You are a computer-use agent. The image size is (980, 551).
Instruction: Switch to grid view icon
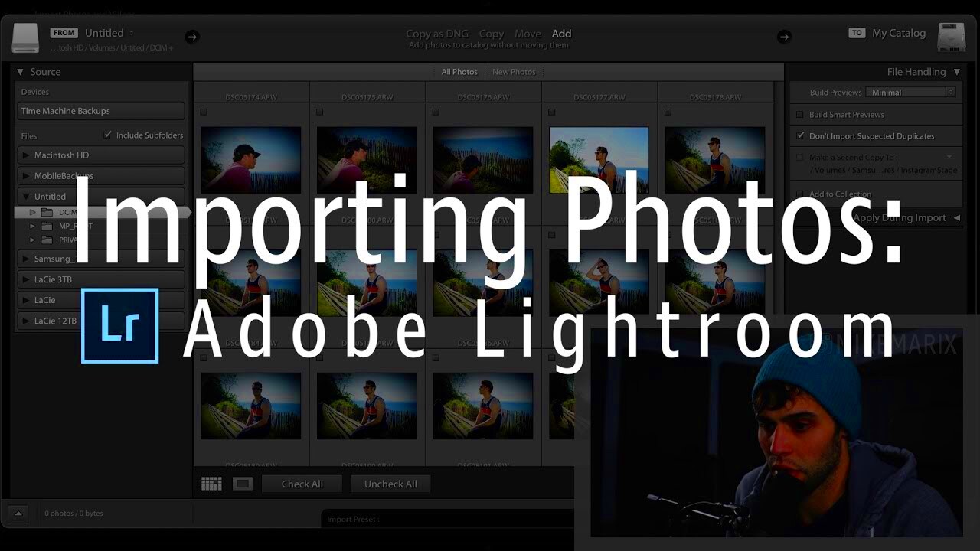tap(211, 484)
